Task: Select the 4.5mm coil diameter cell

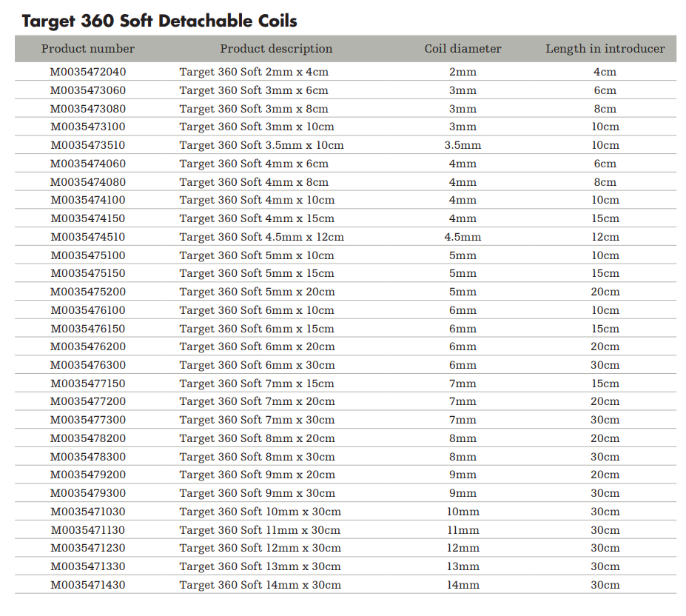Action: pyautogui.click(x=463, y=237)
